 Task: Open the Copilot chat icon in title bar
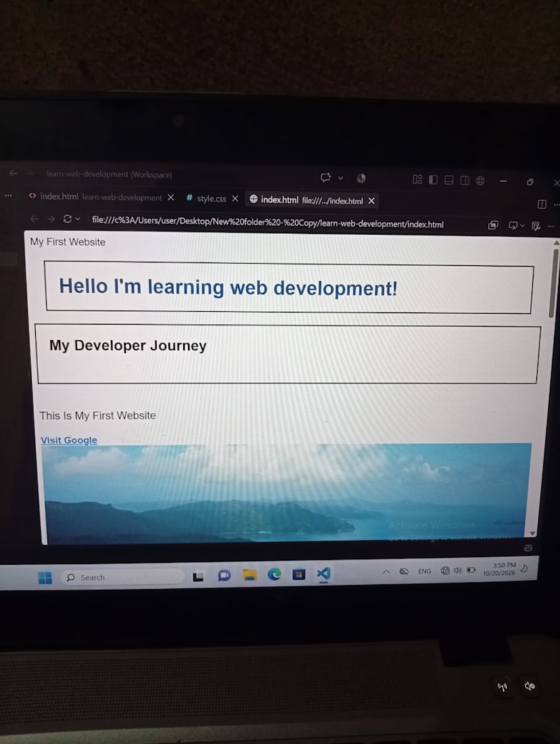point(325,177)
